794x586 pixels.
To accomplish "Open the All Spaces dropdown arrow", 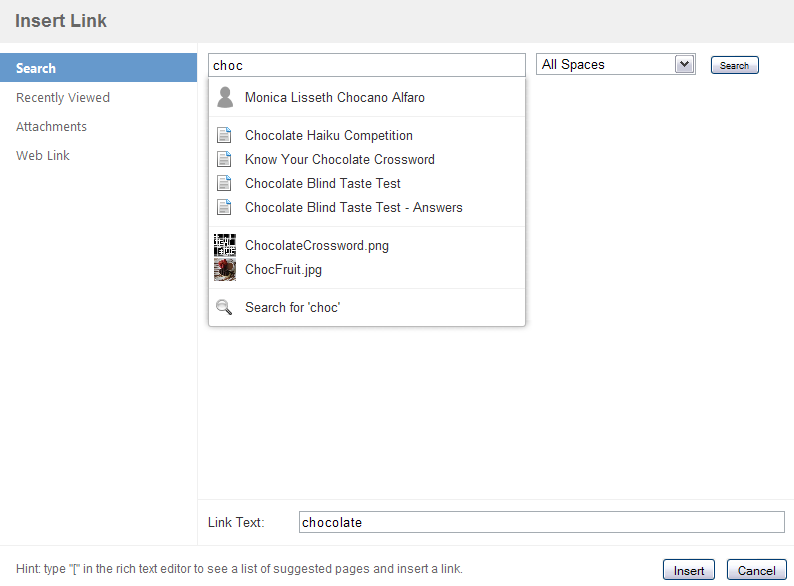I will click(x=684, y=64).
